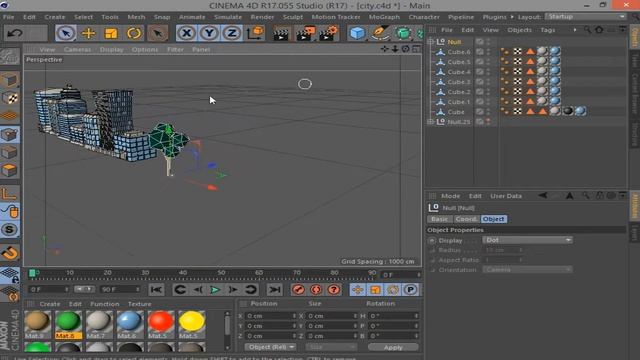
Task: Click viewport rotate camera icon
Action: coord(406,49)
